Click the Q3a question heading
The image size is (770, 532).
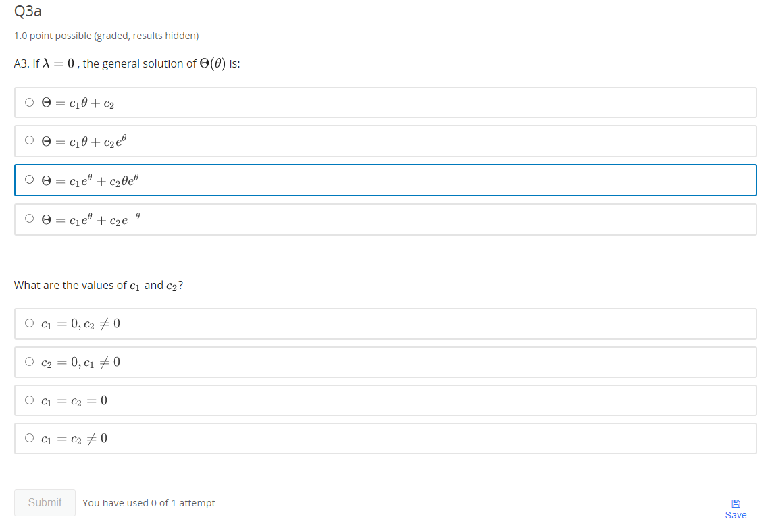click(23, 11)
